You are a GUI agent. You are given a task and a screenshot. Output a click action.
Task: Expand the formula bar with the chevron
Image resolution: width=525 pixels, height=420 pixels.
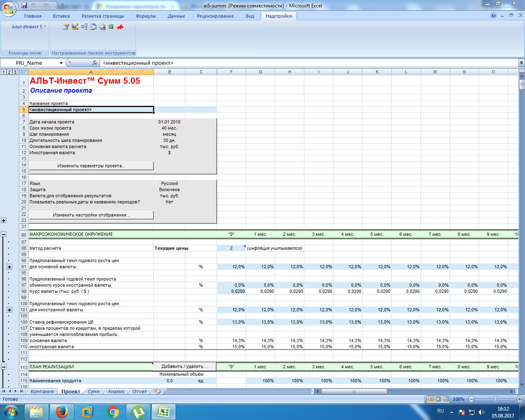[x=522, y=63]
